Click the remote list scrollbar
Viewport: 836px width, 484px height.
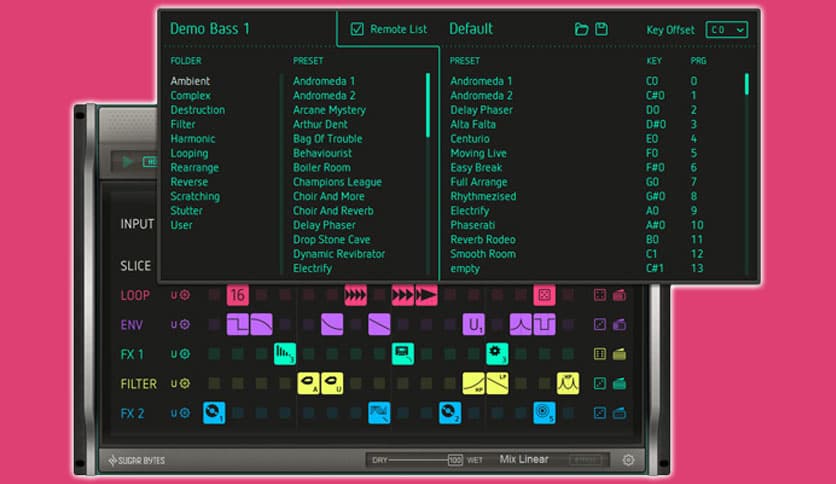click(x=746, y=84)
